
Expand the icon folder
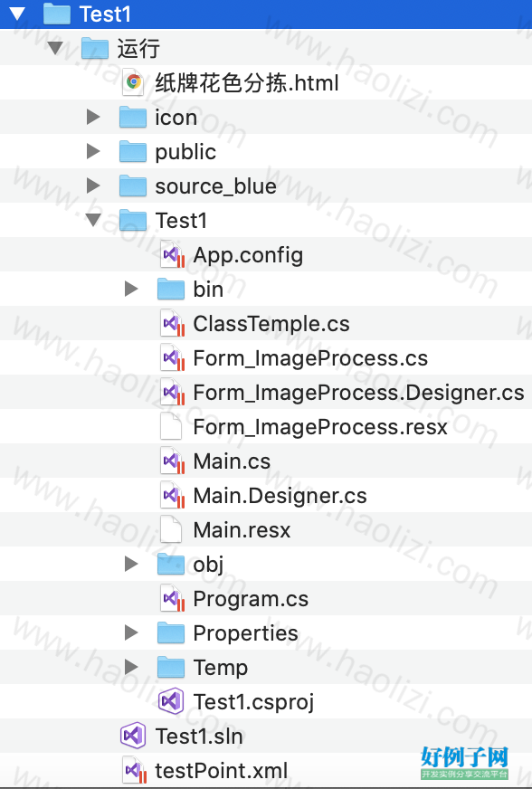click(93, 117)
